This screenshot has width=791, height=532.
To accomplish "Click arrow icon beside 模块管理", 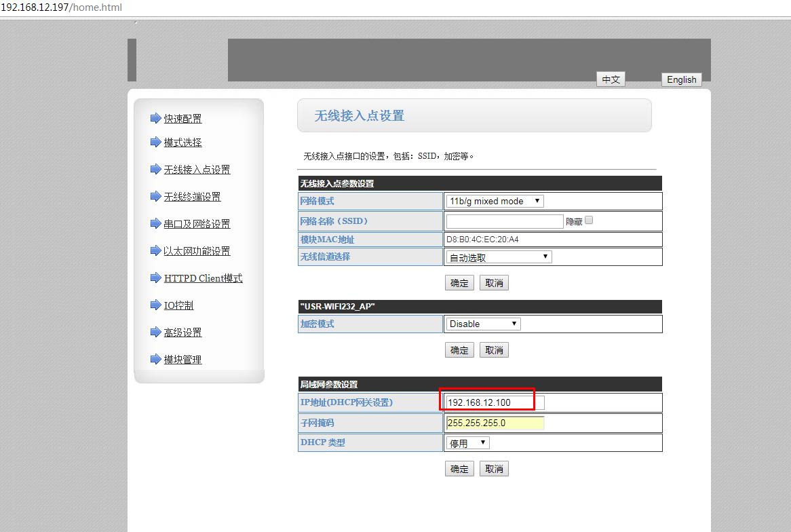I will click(x=155, y=360).
